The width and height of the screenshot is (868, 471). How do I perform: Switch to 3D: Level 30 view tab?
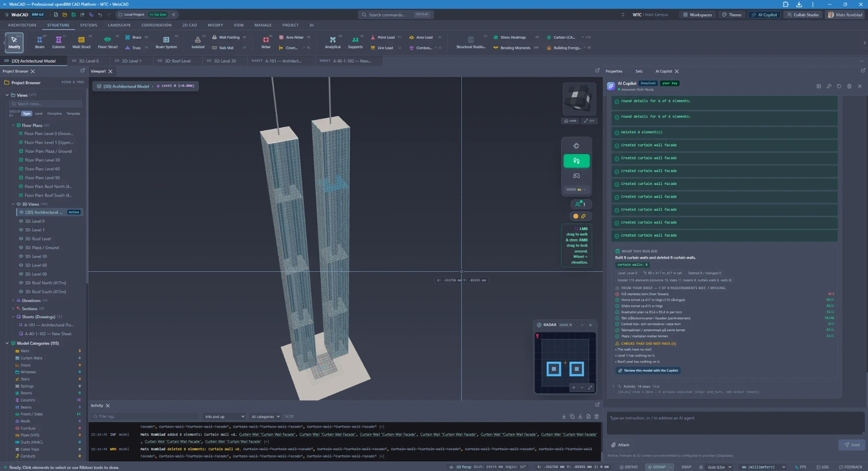click(x=224, y=61)
